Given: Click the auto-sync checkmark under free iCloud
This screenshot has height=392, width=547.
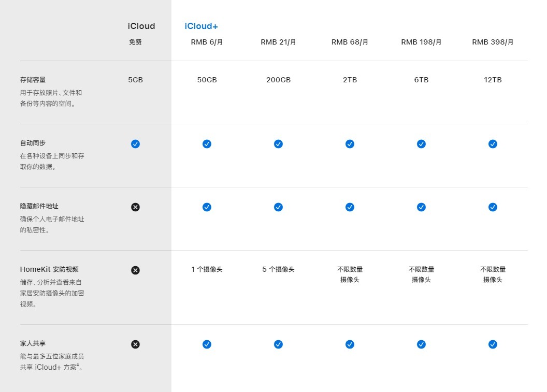Looking at the screenshot, I should pyautogui.click(x=135, y=144).
